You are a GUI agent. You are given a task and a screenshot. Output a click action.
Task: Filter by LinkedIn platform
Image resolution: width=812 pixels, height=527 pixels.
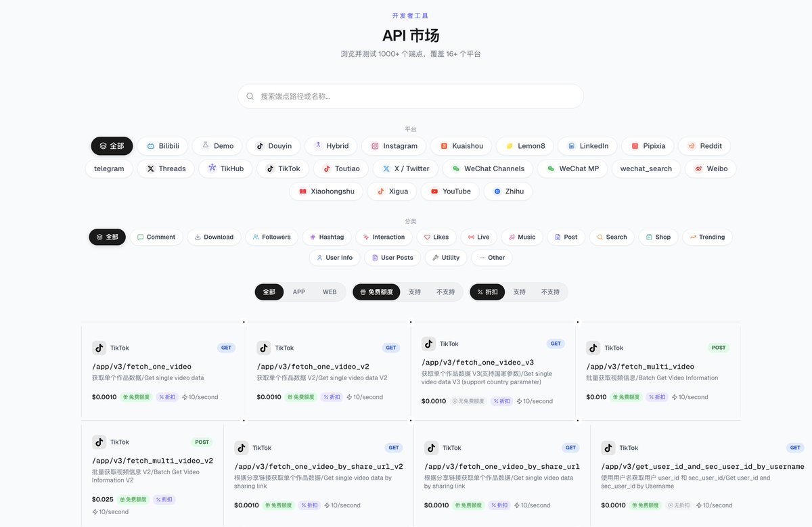[x=587, y=145]
